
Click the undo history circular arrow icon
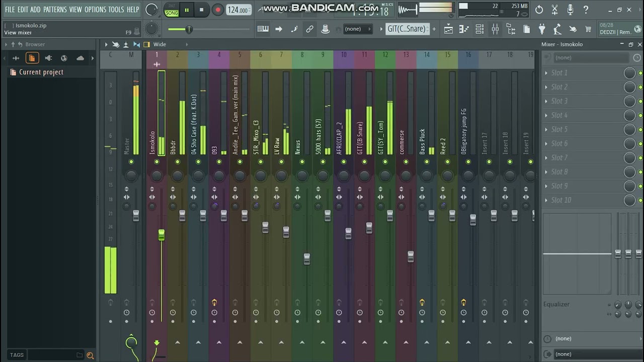[x=539, y=10]
